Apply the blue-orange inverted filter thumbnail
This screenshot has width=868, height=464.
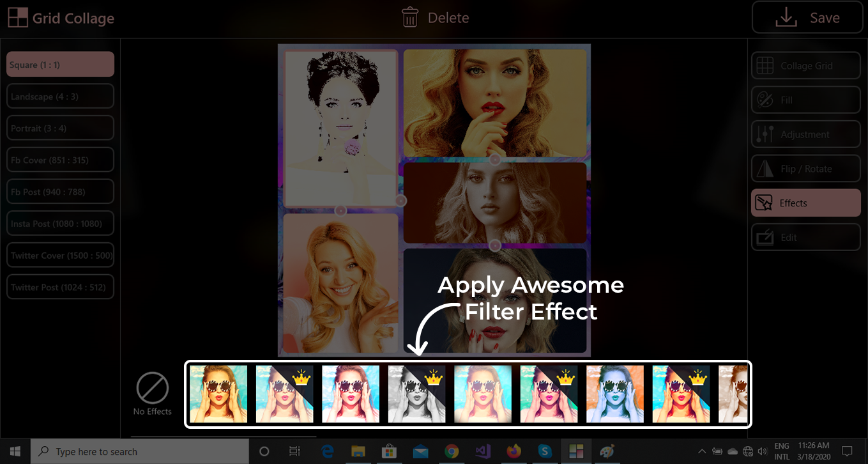pyautogui.click(x=615, y=394)
